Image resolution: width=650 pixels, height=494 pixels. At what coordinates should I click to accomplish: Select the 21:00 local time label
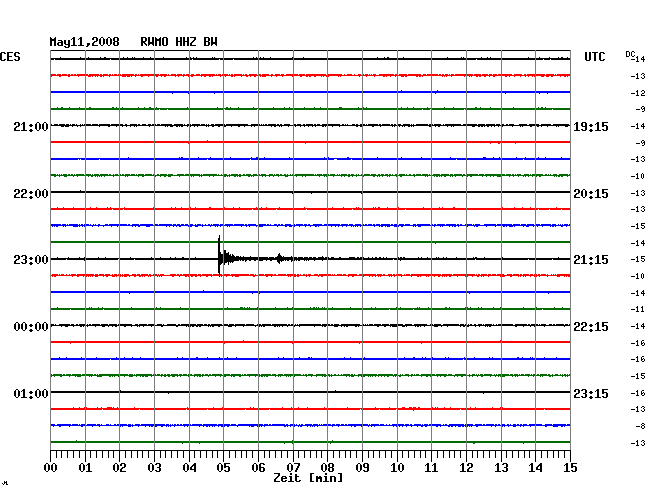tap(31, 126)
